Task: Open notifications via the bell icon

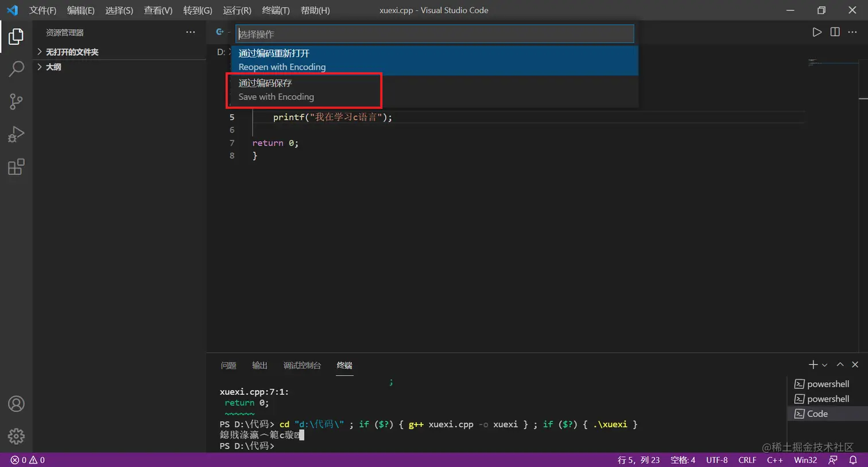Action: pyautogui.click(x=855, y=460)
